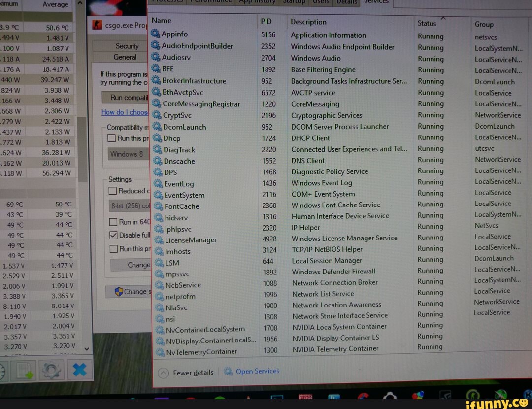Click Change settings for all users button
The height and width of the screenshot is (409, 532).
point(129,292)
